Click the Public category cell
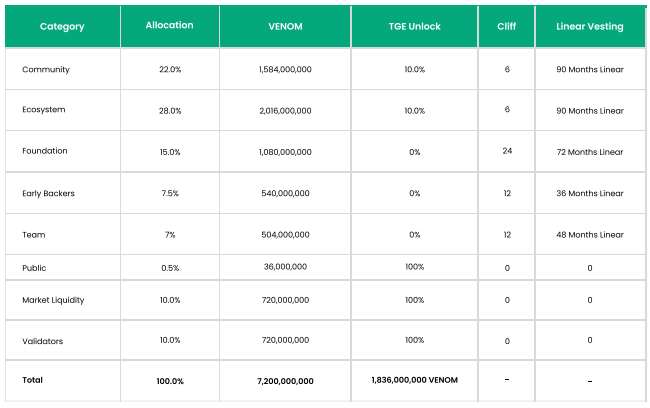This screenshot has height=408, width=650. pyautogui.click(x=34, y=268)
